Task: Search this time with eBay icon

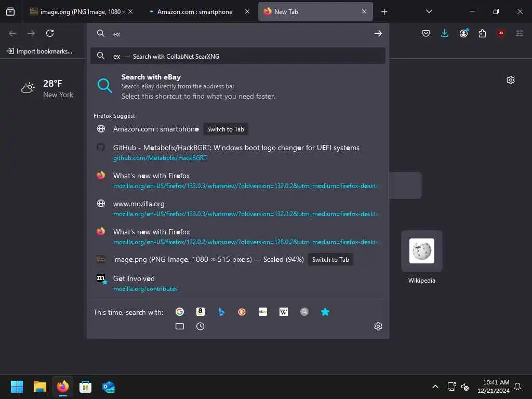Action: (x=263, y=312)
